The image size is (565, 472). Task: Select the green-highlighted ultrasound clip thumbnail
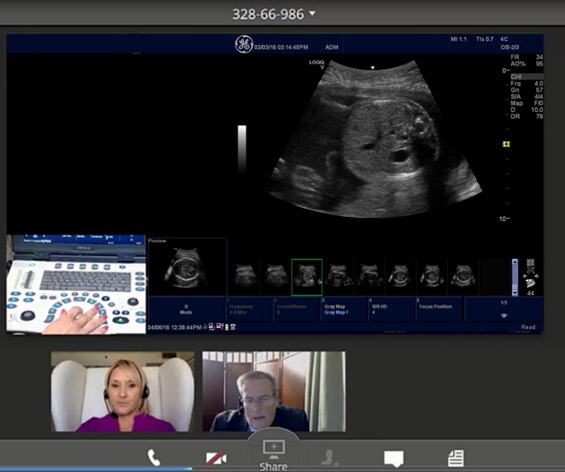tap(307, 277)
